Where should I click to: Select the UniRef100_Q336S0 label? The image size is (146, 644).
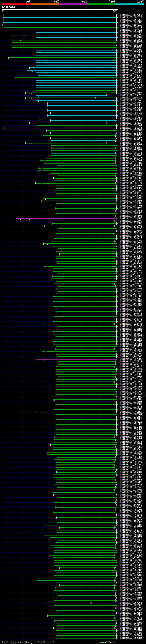coord(131,143)
